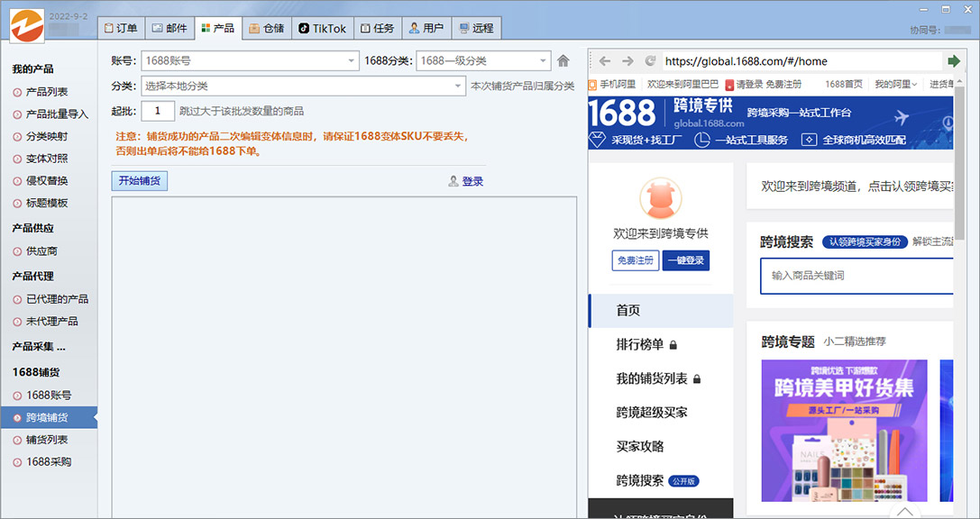Open the 远程 tab

476,28
